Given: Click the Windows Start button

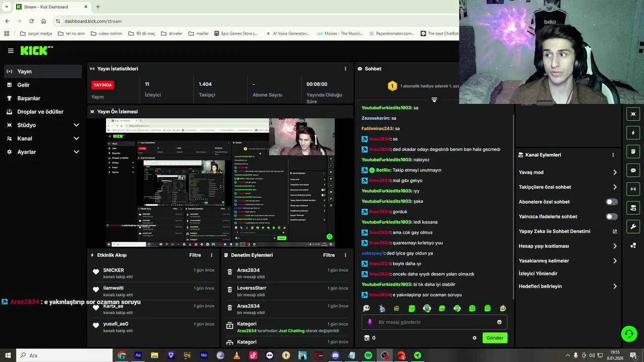Looking at the screenshot, I should click(x=8, y=355).
